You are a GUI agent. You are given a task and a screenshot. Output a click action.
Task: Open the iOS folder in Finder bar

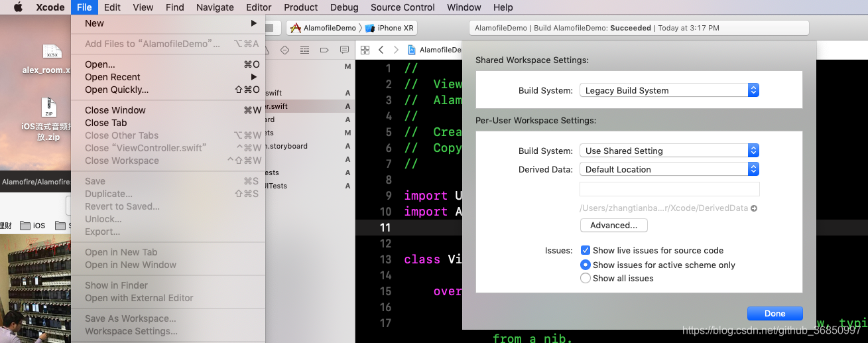(x=33, y=226)
